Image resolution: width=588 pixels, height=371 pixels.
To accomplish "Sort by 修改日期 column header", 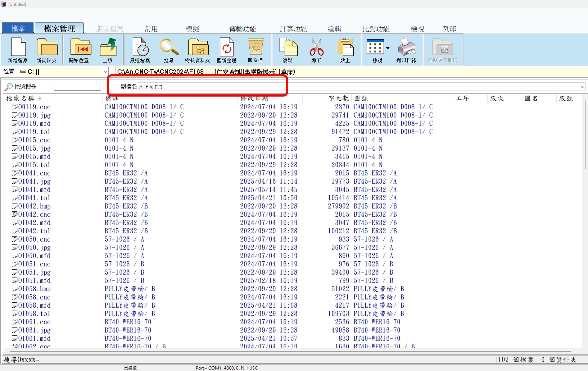I will pyautogui.click(x=254, y=98).
